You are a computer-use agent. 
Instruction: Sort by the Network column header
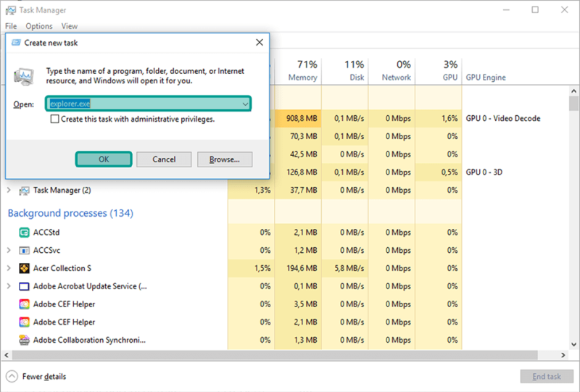(392, 70)
